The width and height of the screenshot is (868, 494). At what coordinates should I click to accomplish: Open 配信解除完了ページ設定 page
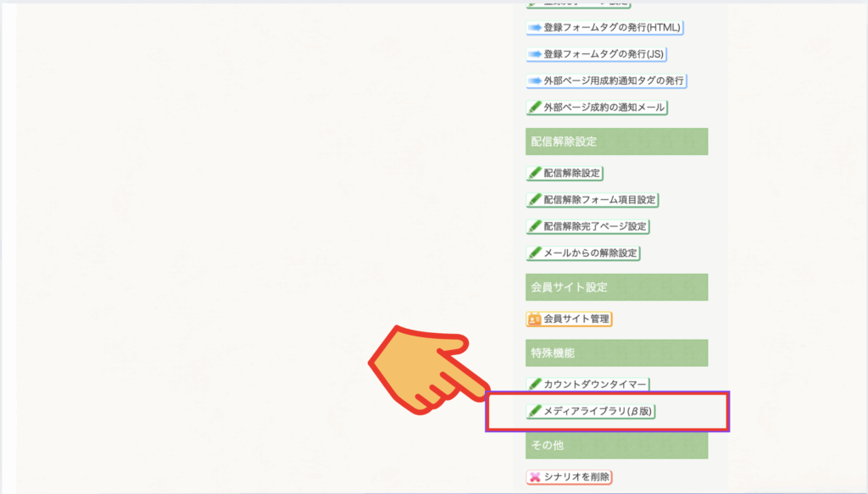587,226
